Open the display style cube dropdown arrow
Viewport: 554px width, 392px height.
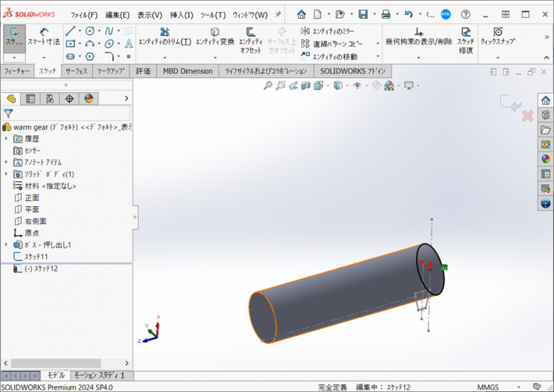346,86
